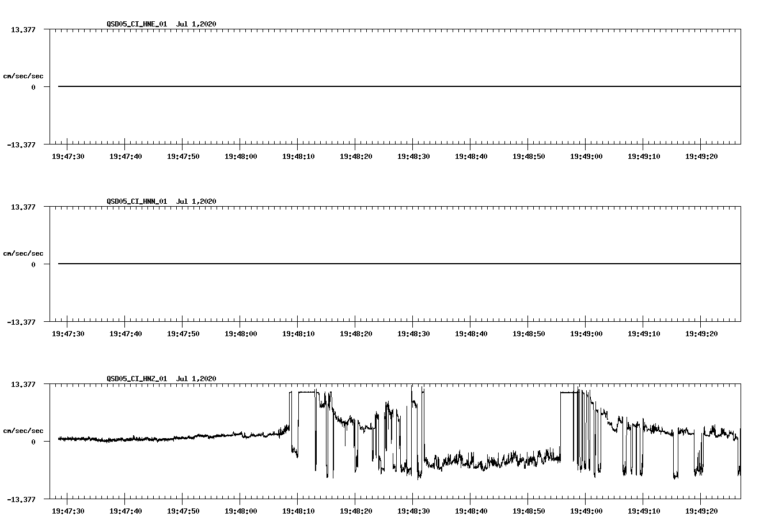The image size is (782, 532).
Task: Click the flat zero trace on the HNE plot
Action: [x=399, y=86]
